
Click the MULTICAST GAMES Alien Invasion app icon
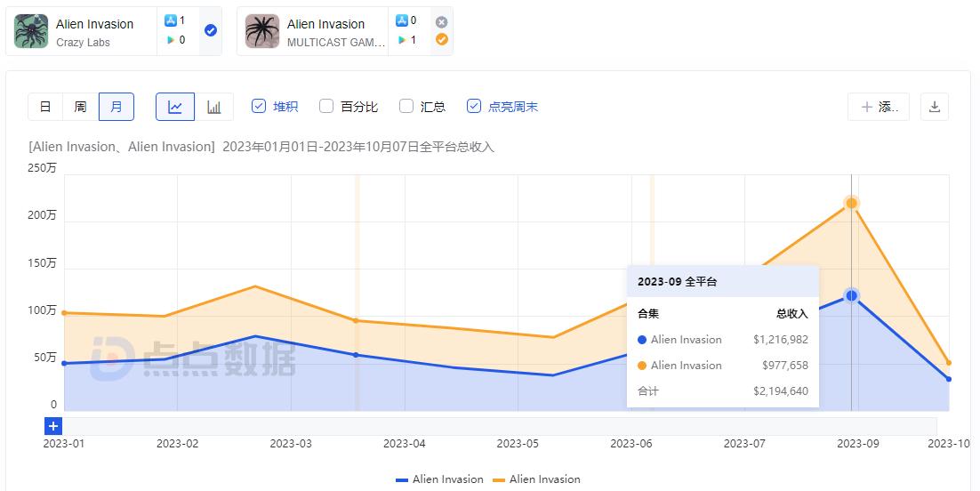click(x=262, y=31)
